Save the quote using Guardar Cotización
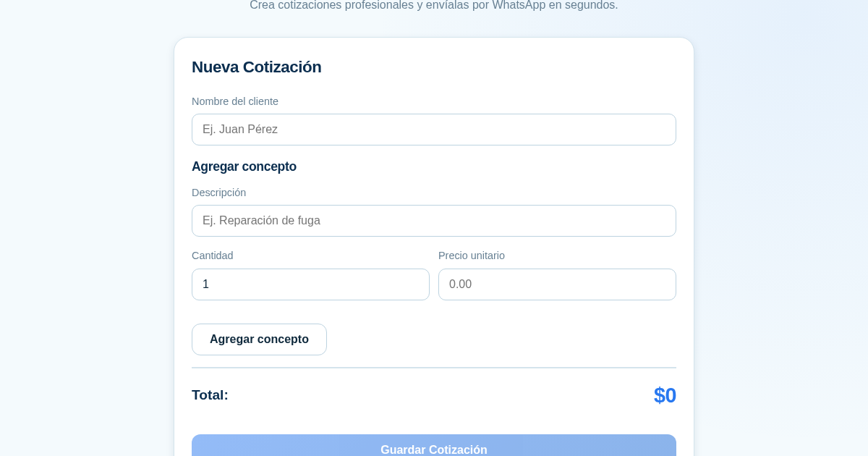Image resolution: width=868 pixels, height=456 pixels. pos(434,446)
